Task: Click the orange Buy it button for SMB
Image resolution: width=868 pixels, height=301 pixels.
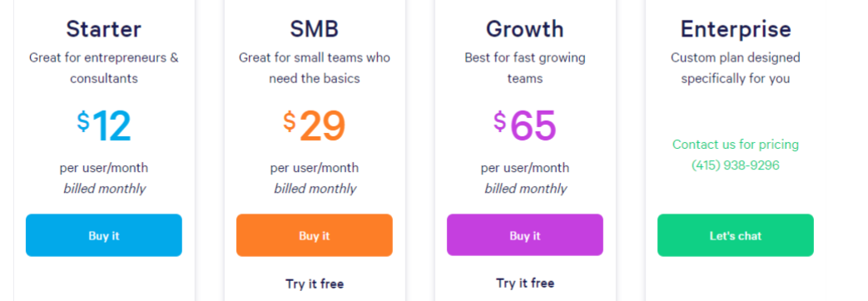Action: [x=315, y=235]
